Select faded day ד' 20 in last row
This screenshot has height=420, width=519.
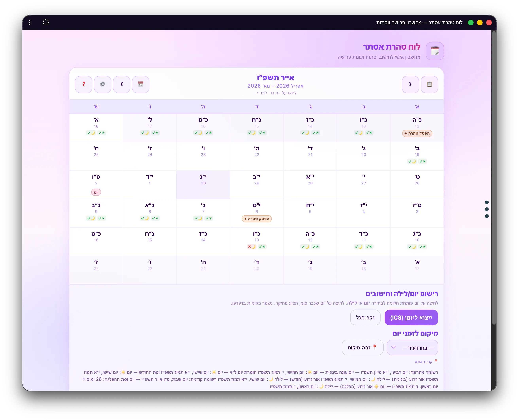257,270
